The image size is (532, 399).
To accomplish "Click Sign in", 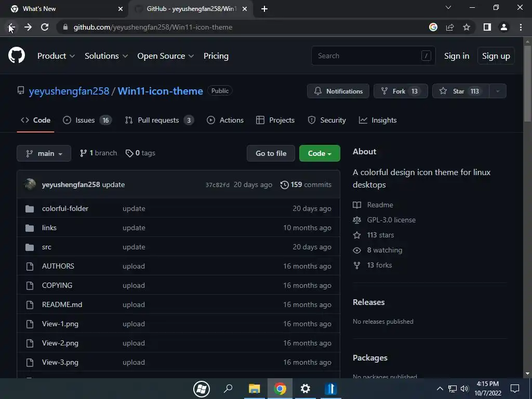I will pyautogui.click(x=457, y=56).
